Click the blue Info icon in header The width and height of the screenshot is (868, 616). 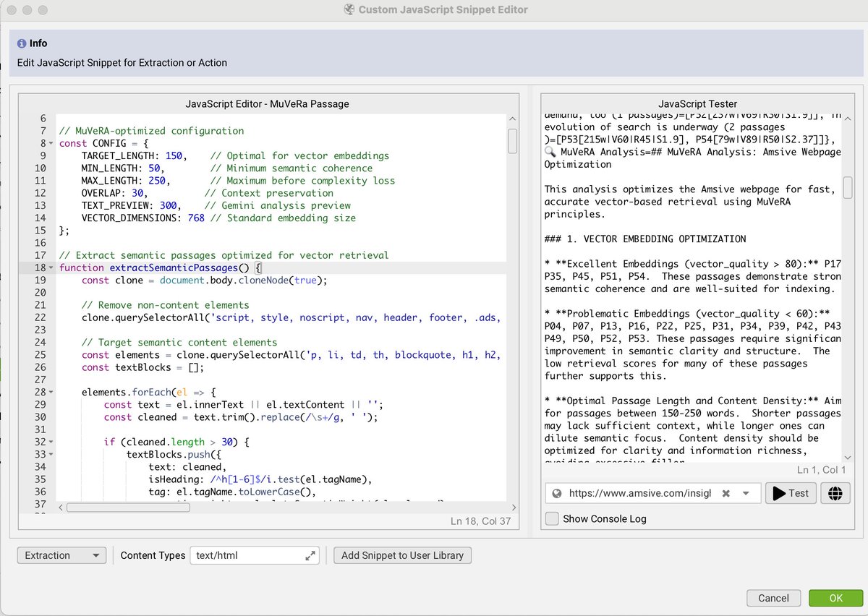22,43
